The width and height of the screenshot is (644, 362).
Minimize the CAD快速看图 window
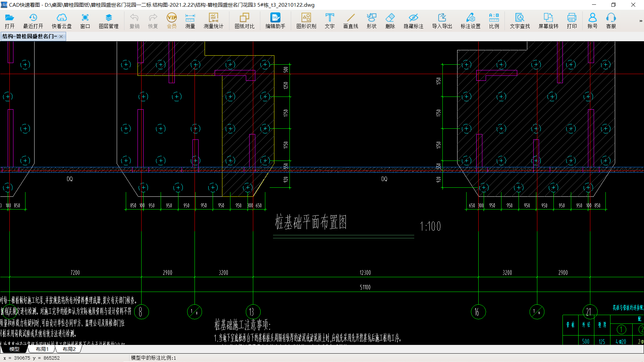(x=594, y=5)
